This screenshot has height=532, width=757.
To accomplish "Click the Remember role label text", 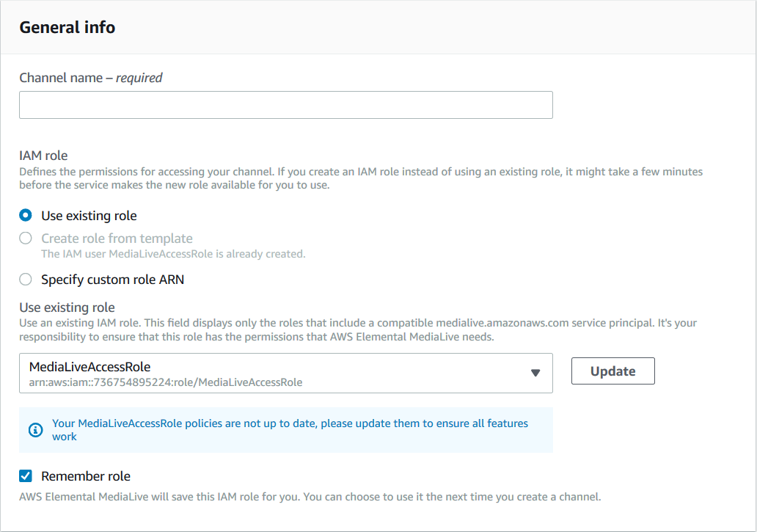I will [86, 475].
